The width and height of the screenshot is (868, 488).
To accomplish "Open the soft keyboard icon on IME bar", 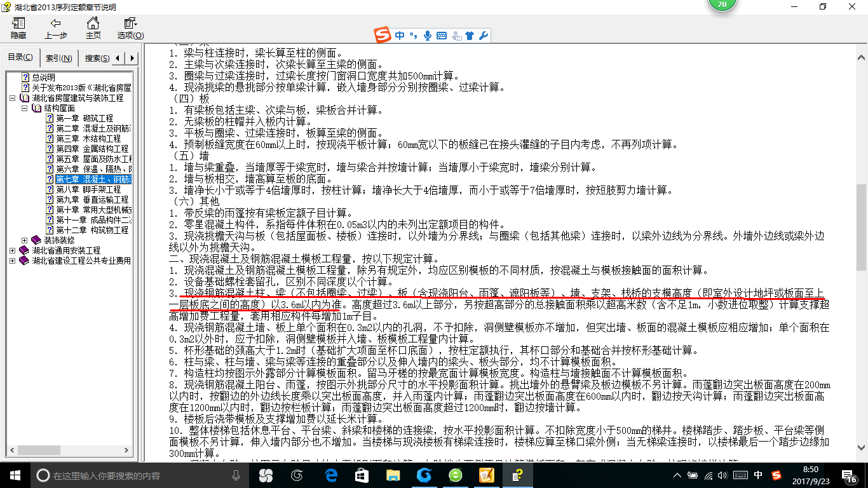I will pos(442,36).
